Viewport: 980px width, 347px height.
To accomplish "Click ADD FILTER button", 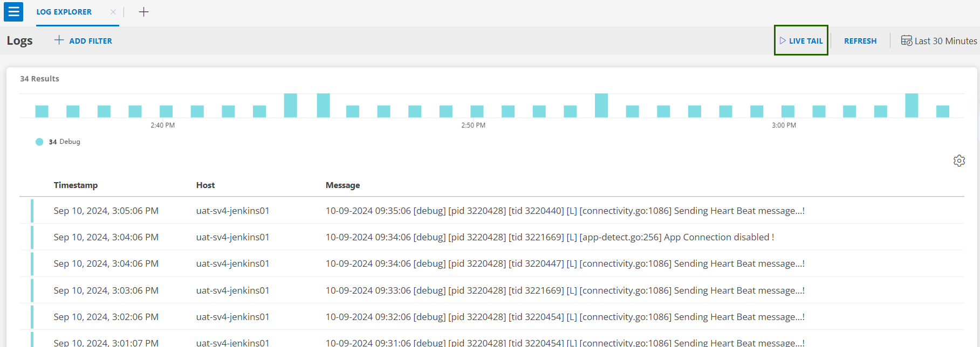I will [x=83, y=41].
